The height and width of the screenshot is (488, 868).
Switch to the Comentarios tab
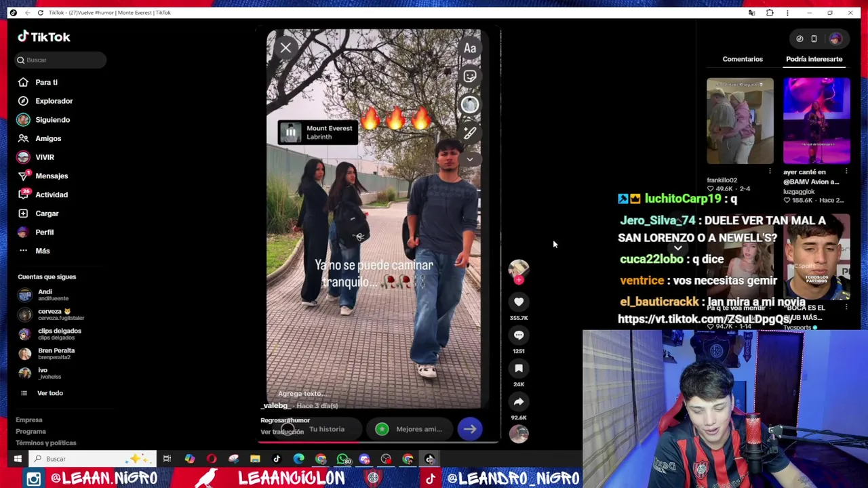743,59
